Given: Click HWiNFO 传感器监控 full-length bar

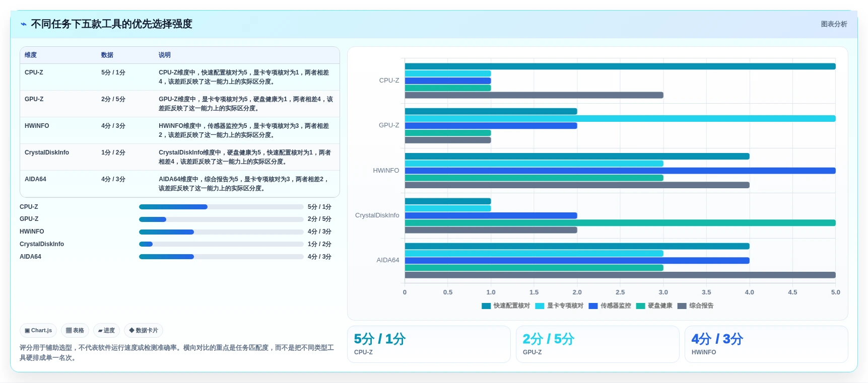Looking at the screenshot, I should coord(620,171).
